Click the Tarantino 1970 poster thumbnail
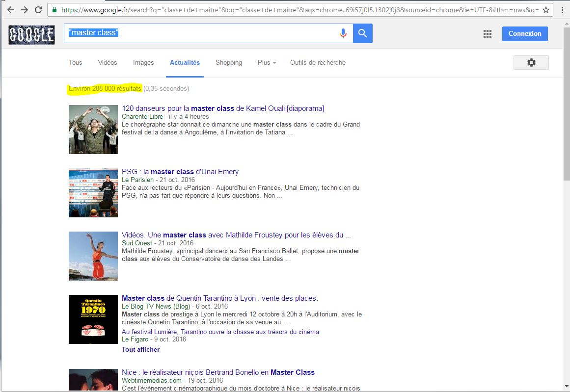 [93, 319]
